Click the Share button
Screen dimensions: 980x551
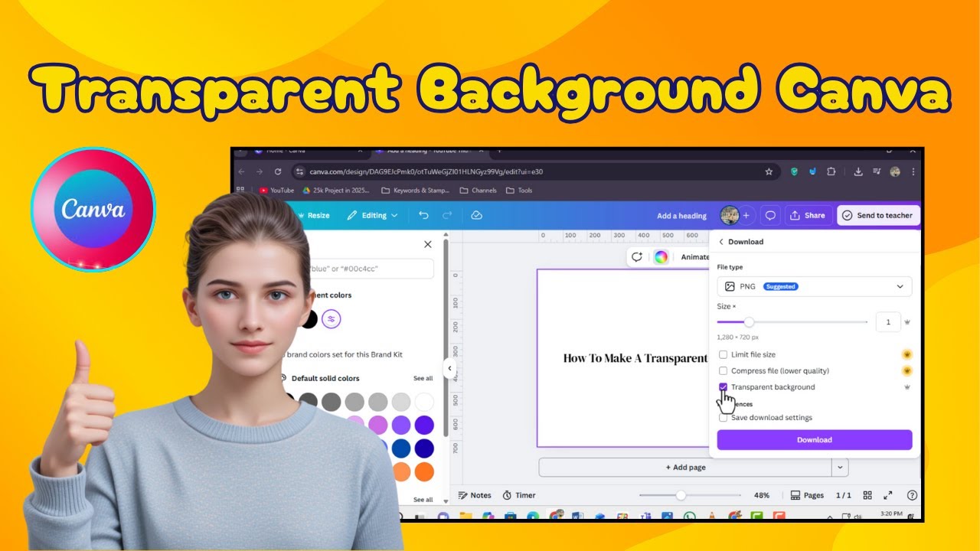pyautogui.click(x=808, y=216)
